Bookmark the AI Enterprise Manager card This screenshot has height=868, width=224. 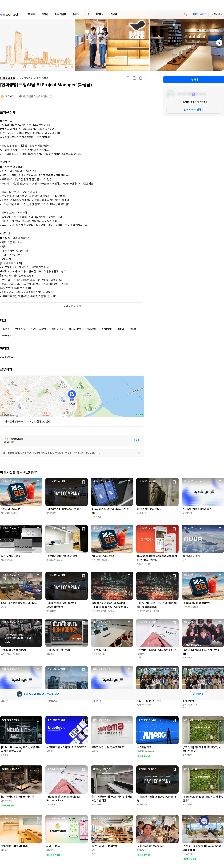pos(220,482)
